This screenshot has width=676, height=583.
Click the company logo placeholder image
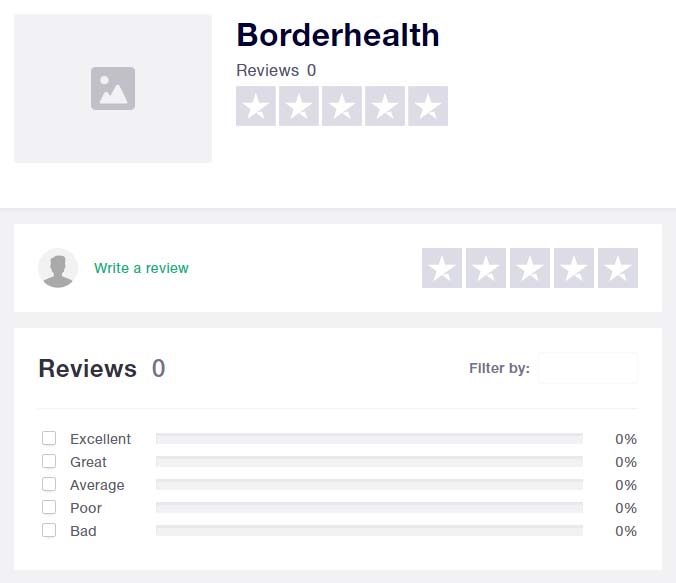pos(113,88)
